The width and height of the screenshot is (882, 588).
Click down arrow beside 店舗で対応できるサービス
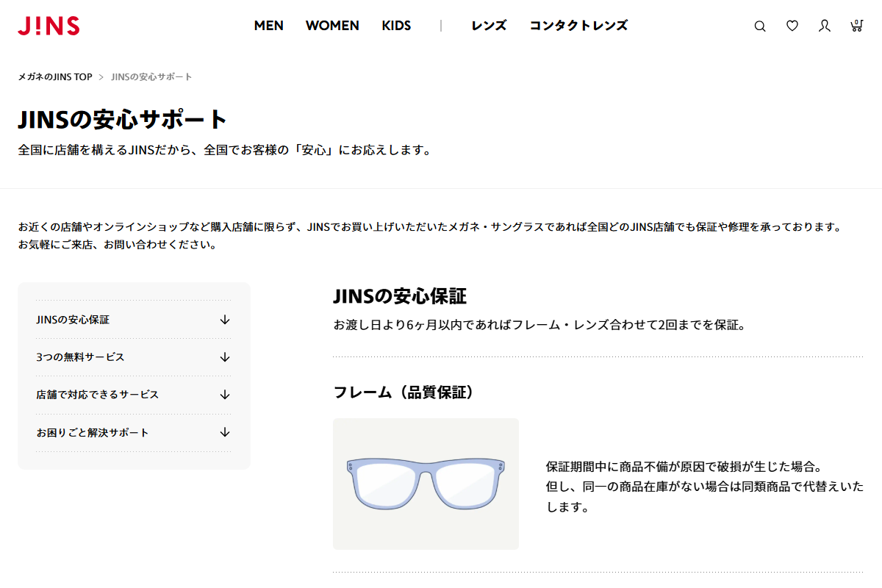pyautogui.click(x=225, y=395)
